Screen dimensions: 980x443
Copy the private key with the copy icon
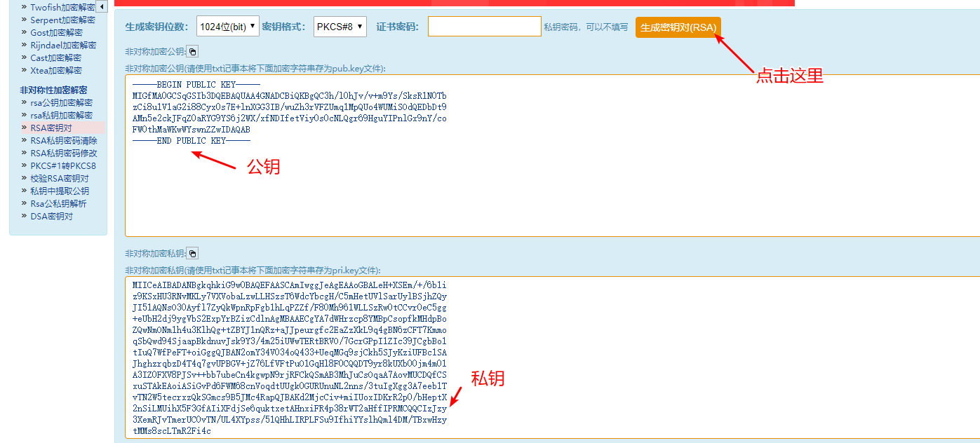pos(193,254)
